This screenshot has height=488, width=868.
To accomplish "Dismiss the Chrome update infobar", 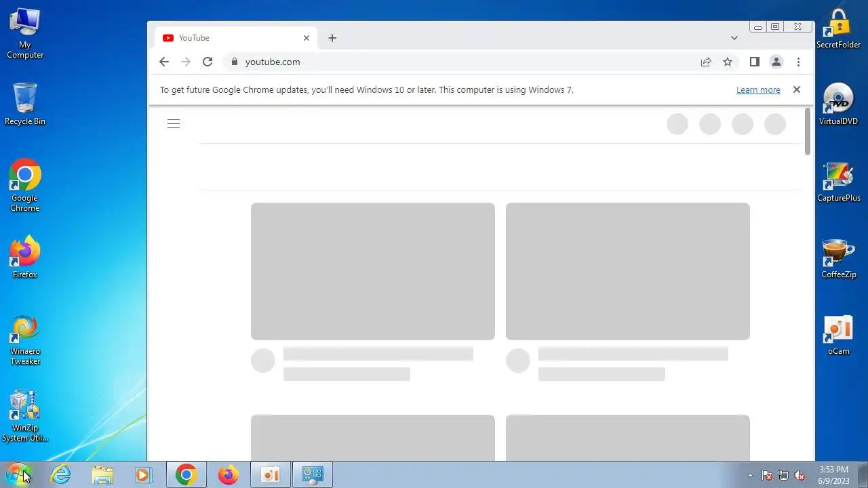I will [x=797, y=89].
